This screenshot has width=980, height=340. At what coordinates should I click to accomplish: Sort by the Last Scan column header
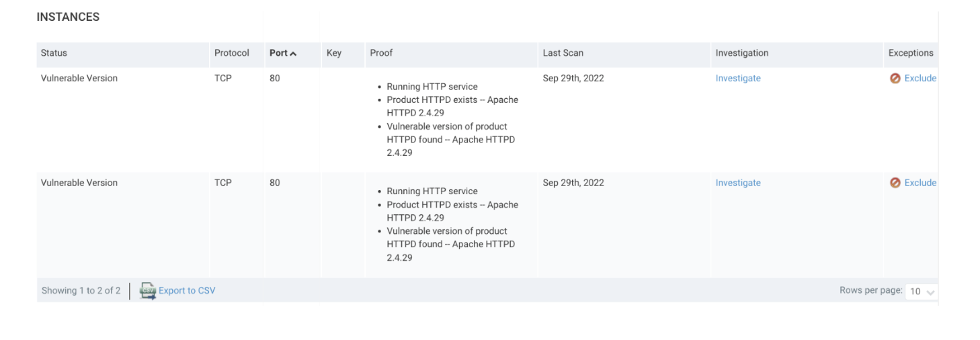(563, 53)
